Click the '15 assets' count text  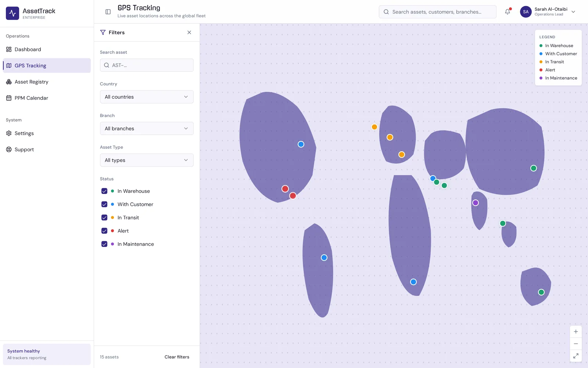click(x=109, y=357)
